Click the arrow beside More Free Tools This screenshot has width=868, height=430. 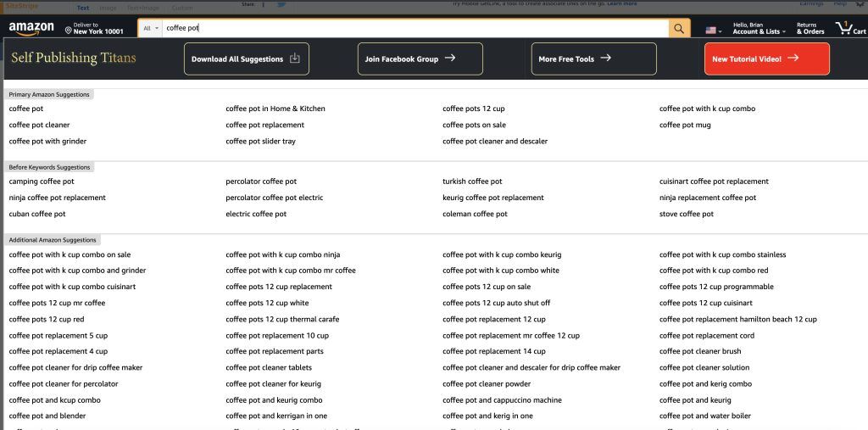click(x=605, y=58)
